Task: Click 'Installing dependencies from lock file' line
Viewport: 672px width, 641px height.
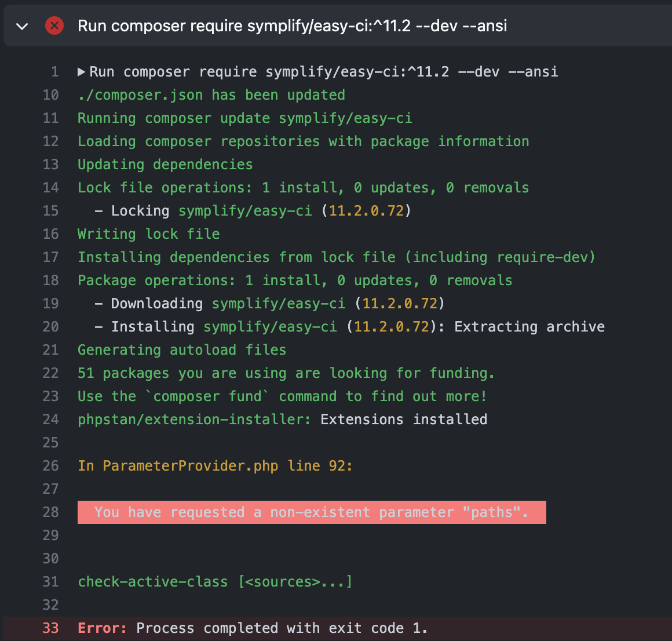Action: [x=337, y=257]
